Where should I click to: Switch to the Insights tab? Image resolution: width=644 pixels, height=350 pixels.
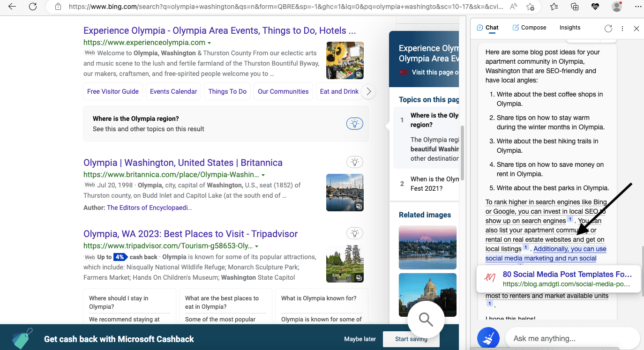click(570, 28)
